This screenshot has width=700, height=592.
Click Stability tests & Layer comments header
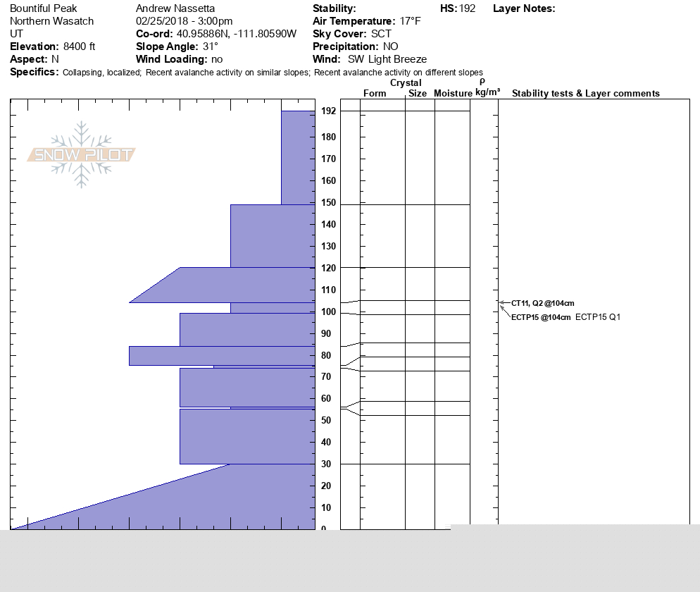coord(586,93)
